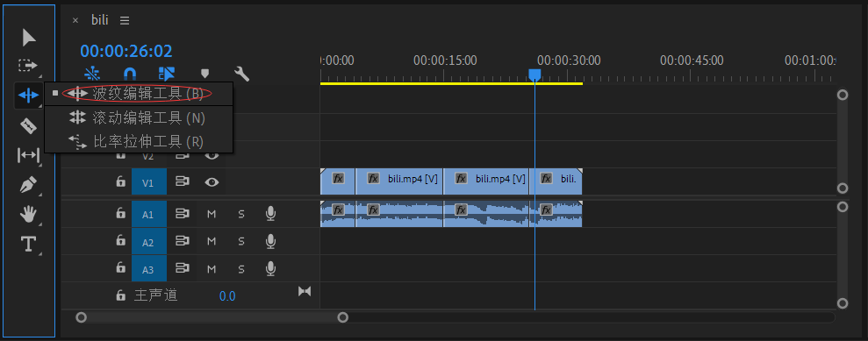Screen dimensions: 868x341
Task: Select the Slip tool
Action: (29, 155)
